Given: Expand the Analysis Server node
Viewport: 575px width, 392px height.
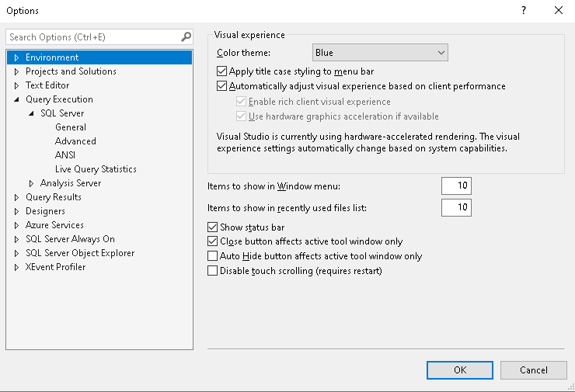Looking at the screenshot, I should pos(31,183).
